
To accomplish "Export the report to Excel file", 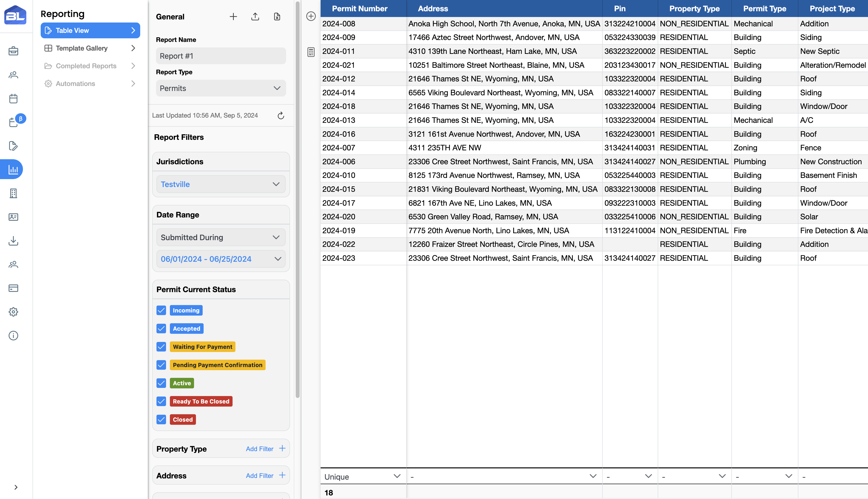I will pos(277,16).
